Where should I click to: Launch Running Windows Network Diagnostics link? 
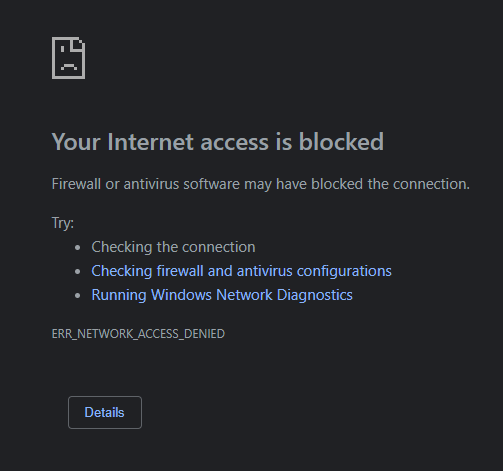[x=222, y=295]
